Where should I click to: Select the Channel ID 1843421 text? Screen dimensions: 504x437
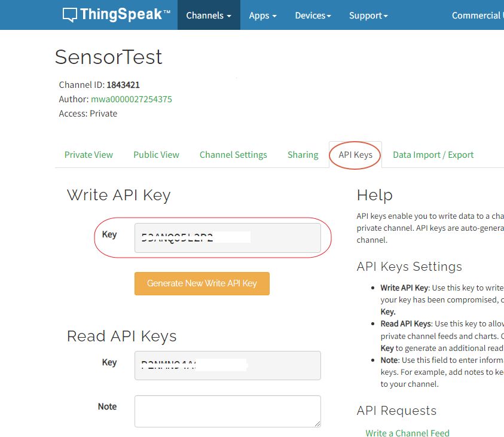pyautogui.click(x=99, y=85)
